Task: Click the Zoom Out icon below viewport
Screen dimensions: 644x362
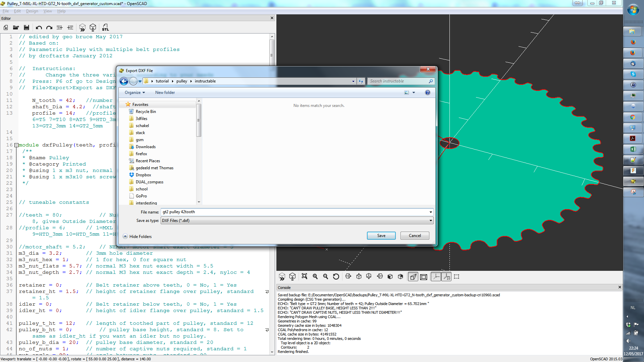Action: coord(326,277)
